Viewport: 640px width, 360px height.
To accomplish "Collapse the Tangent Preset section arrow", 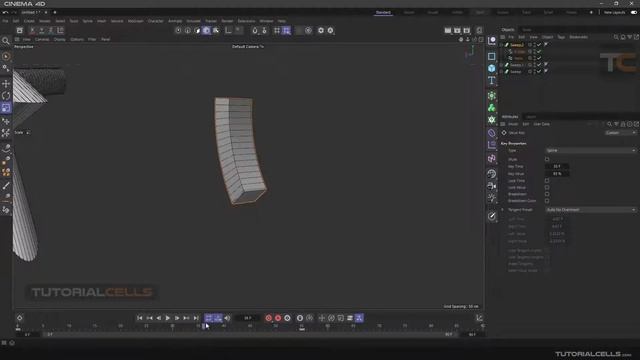I will [x=502, y=210].
